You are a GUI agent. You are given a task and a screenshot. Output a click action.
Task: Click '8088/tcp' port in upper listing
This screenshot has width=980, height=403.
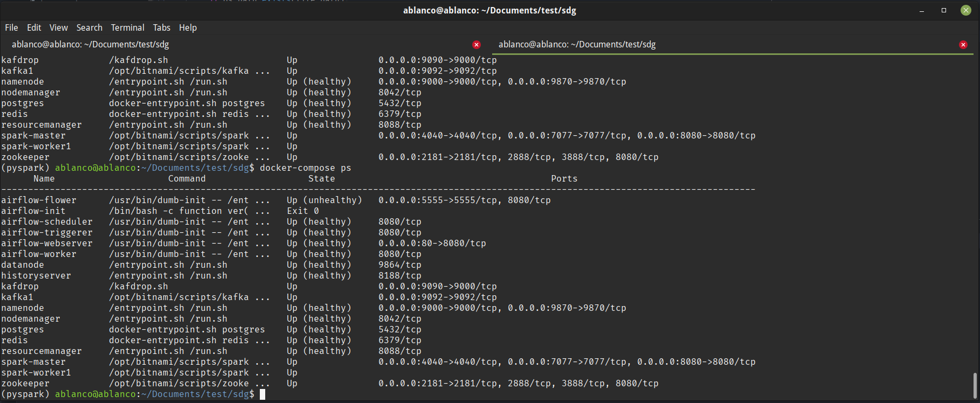(400, 124)
